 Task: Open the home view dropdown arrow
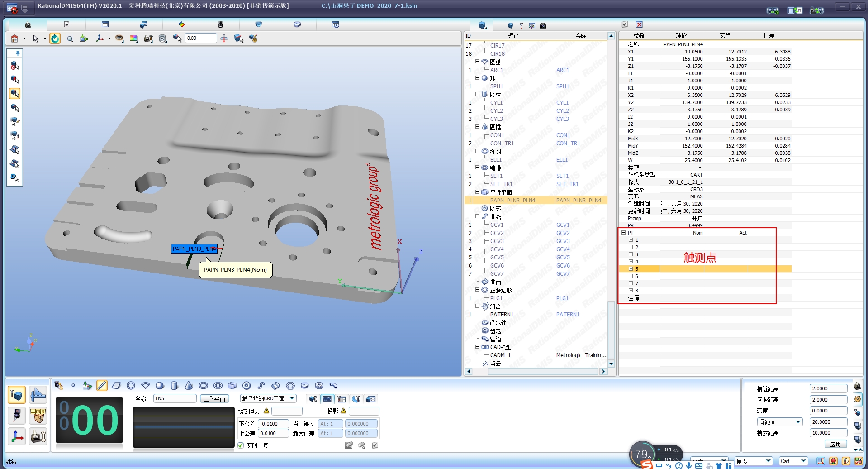click(x=24, y=39)
